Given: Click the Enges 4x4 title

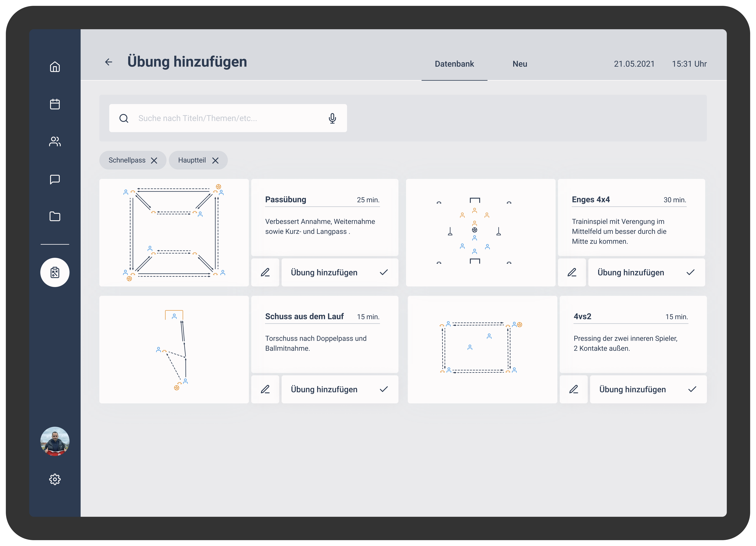Looking at the screenshot, I should 591,199.
